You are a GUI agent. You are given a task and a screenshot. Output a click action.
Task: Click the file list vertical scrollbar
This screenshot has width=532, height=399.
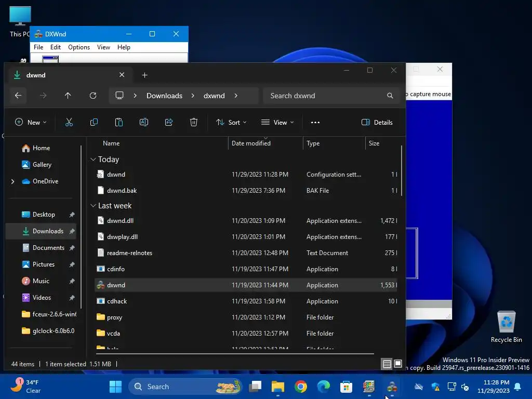[x=402, y=170]
